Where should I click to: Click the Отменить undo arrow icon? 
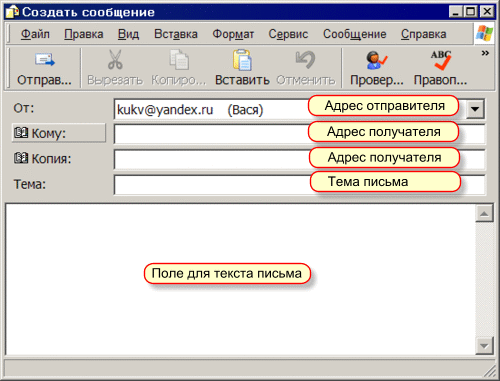[x=305, y=59]
